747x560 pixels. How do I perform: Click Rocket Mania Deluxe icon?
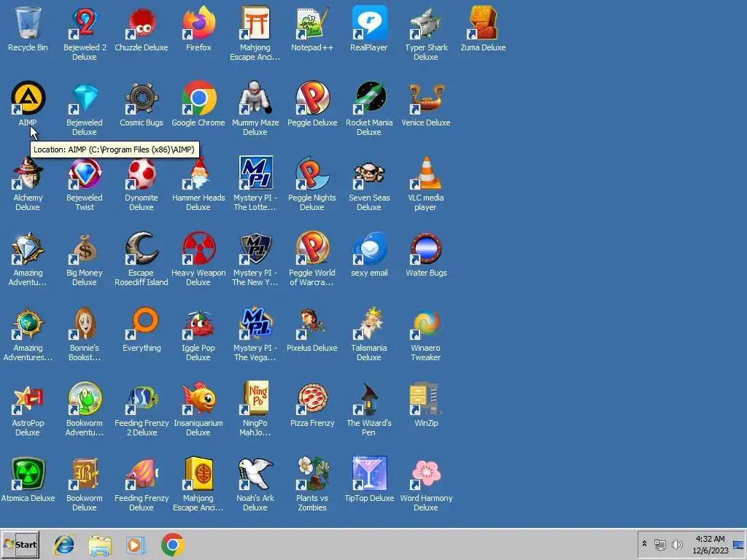pyautogui.click(x=368, y=98)
